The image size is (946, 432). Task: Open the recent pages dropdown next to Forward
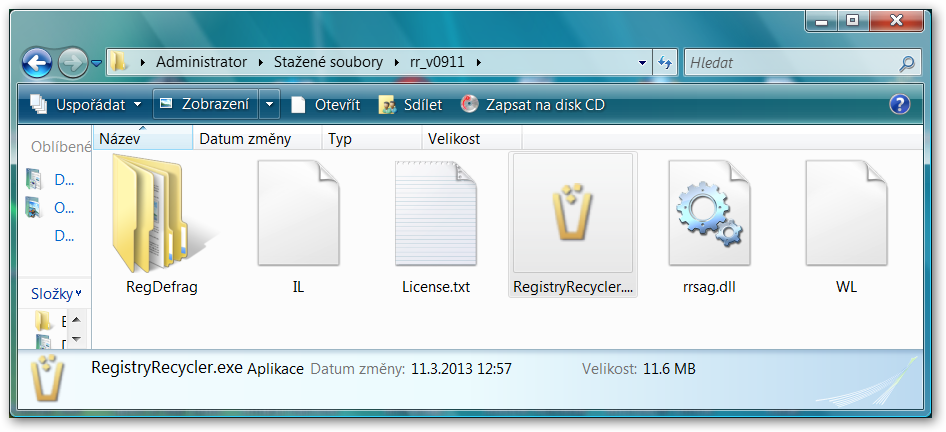97,63
